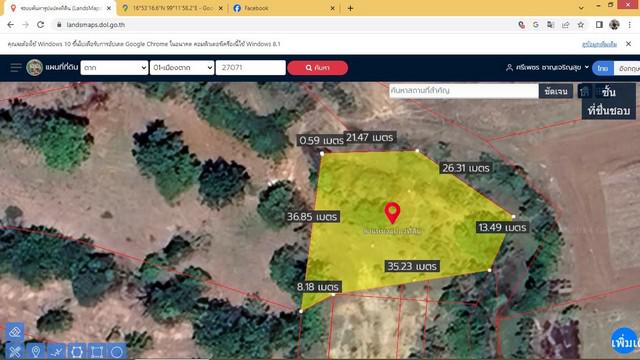Click the red phone extension icon

coord(521,25)
